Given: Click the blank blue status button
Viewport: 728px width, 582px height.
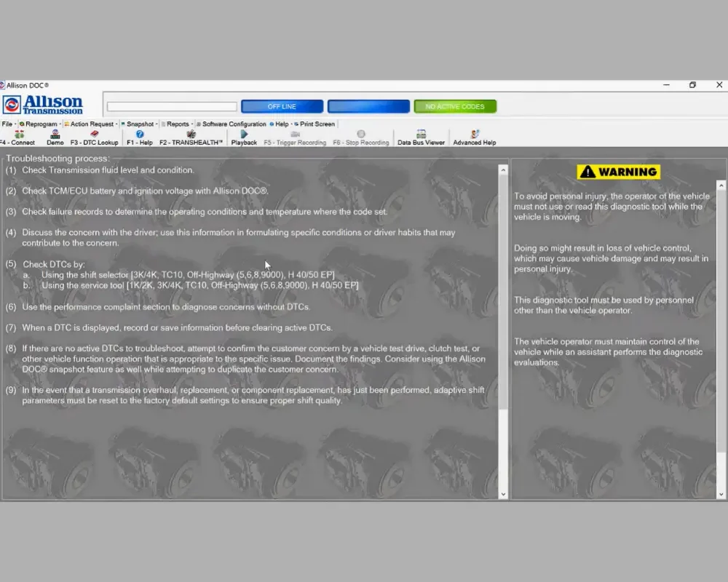Looking at the screenshot, I should tap(368, 106).
